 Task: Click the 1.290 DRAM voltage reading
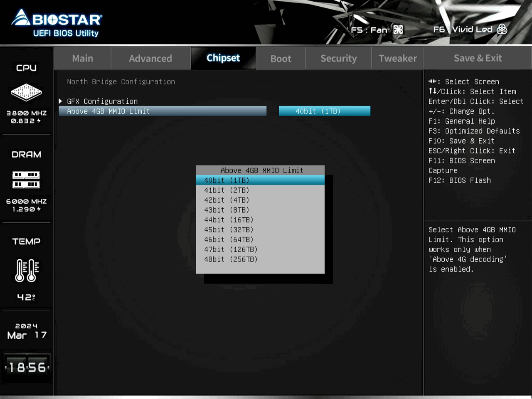point(26,209)
